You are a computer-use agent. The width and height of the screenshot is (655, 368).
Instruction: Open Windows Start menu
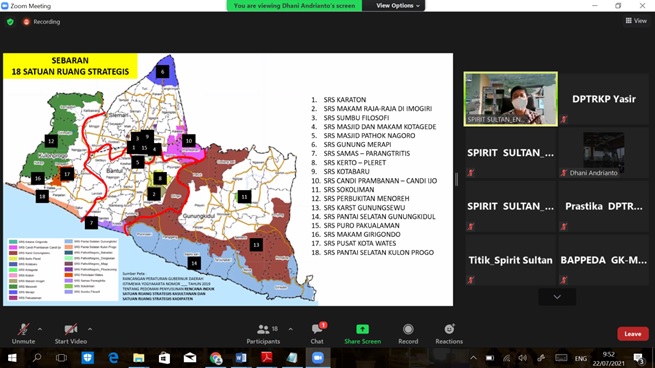click(12, 358)
